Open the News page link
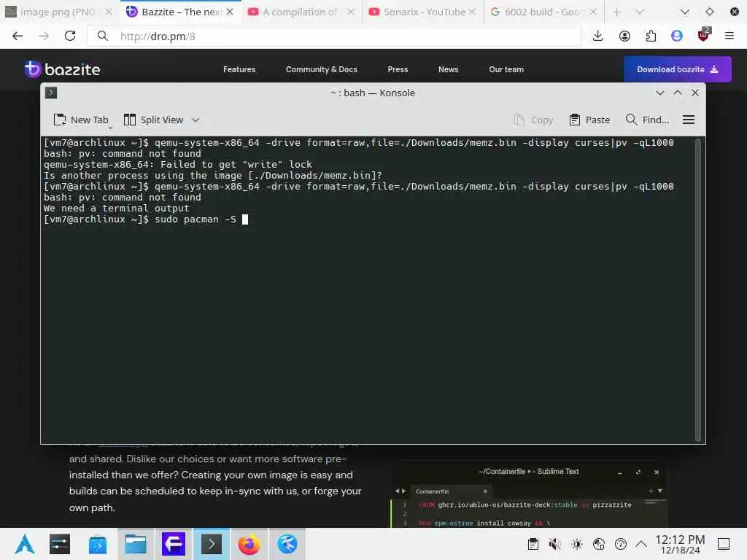The image size is (747, 560). tap(449, 69)
